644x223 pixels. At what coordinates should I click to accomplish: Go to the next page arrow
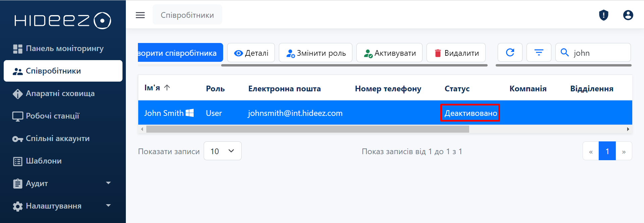(x=624, y=151)
